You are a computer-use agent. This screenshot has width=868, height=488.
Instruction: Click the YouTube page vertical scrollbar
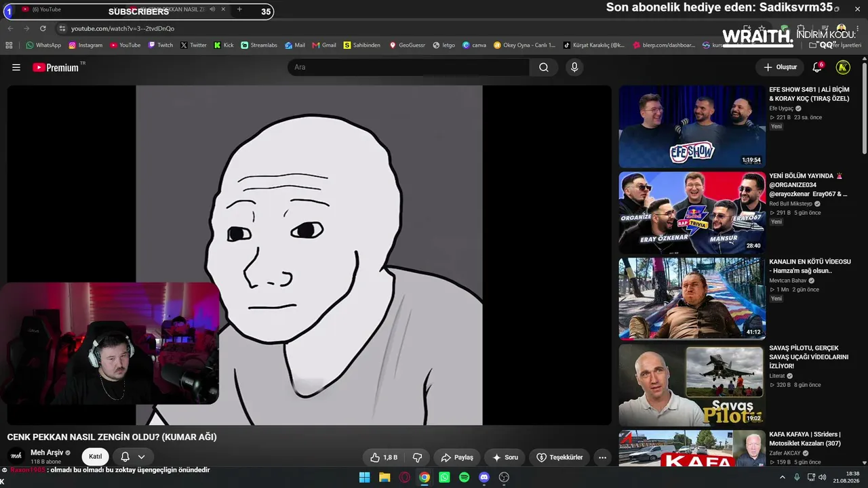[x=864, y=108]
